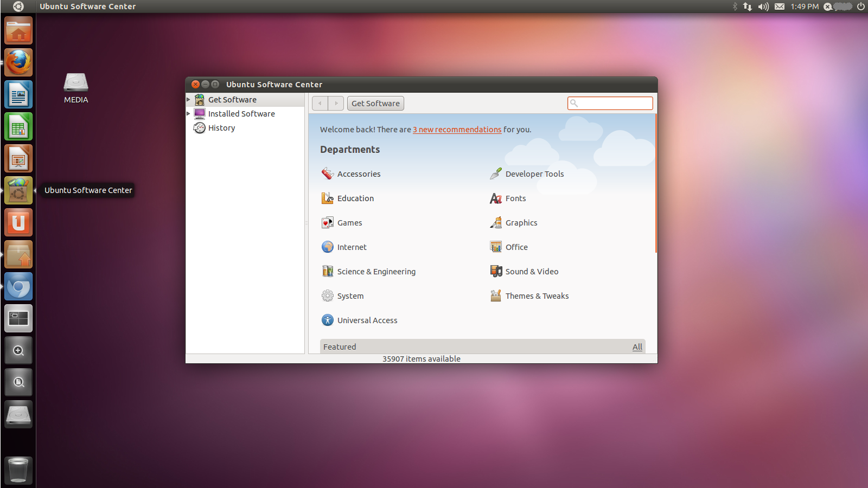Open the Science & Engineering department
This screenshot has height=488, width=868.
click(x=369, y=271)
